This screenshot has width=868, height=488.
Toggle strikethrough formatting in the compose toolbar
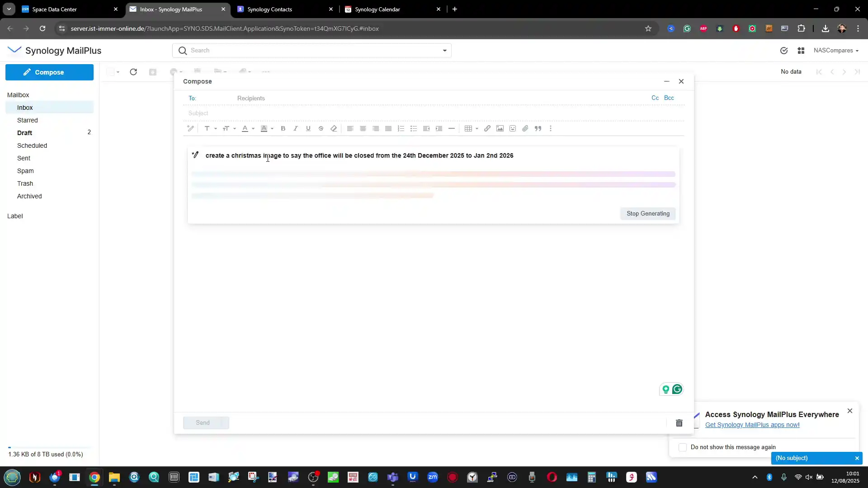point(321,129)
